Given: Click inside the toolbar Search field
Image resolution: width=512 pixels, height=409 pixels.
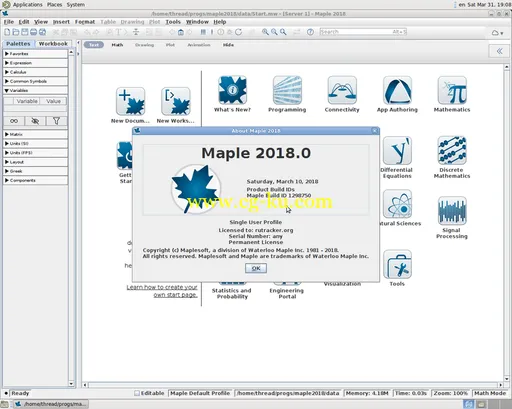Looking at the screenshot, I should click(x=363, y=32).
